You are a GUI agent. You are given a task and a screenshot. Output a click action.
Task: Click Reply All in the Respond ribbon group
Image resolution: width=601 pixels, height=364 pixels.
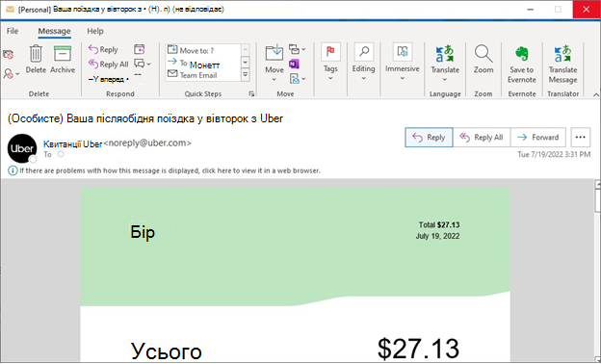[108, 64]
